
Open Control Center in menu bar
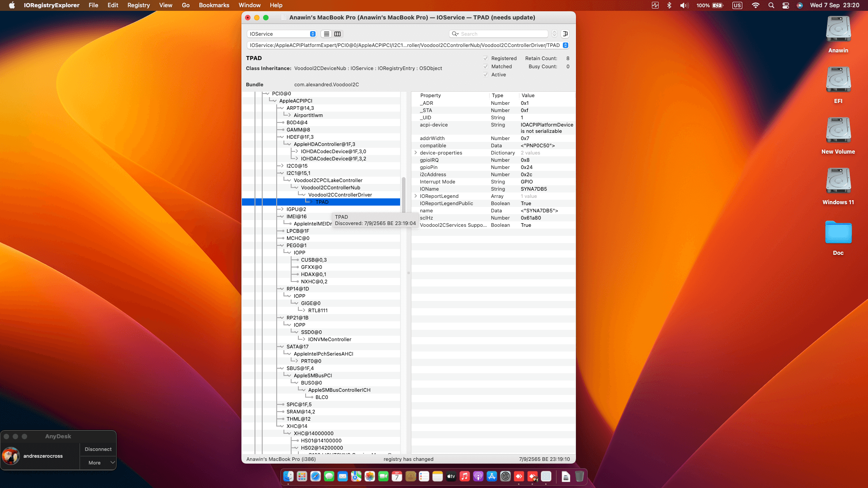786,5
